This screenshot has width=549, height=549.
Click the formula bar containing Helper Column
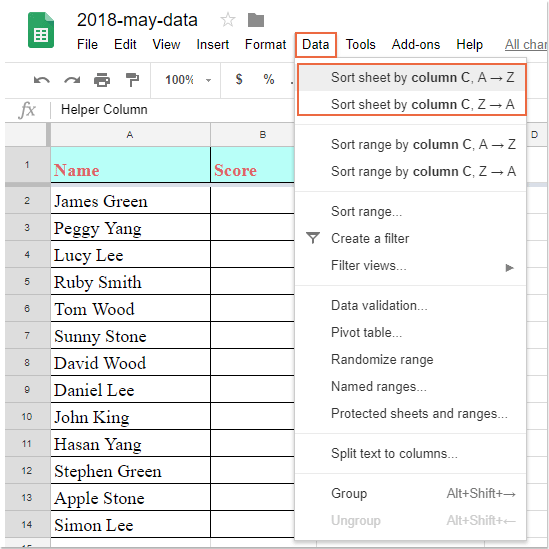tap(172, 110)
